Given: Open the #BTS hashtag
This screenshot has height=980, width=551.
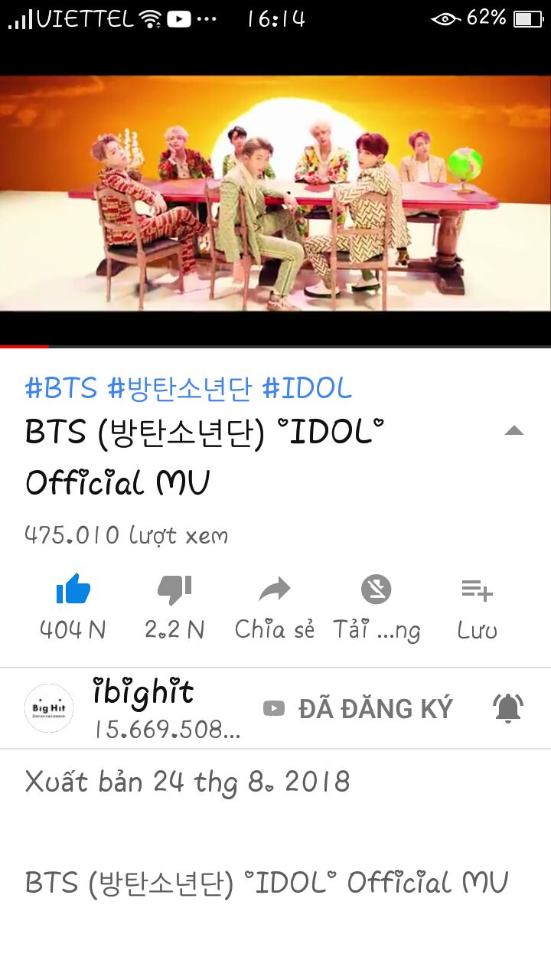Looking at the screenshot, I should [x=61, y=388].
